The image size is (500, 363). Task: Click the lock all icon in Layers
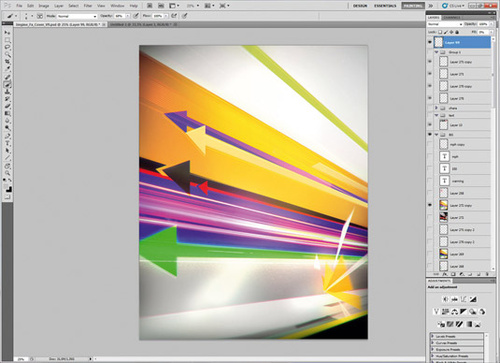point(457,32)
